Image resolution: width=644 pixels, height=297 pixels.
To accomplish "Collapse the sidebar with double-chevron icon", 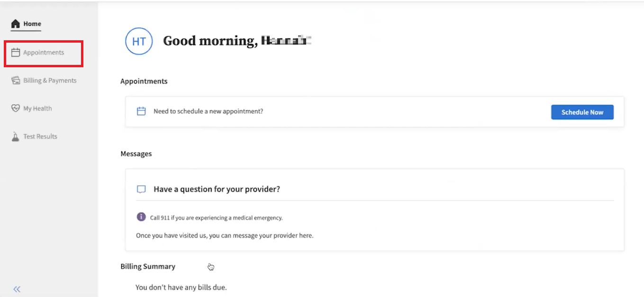I will click(17, 289).
